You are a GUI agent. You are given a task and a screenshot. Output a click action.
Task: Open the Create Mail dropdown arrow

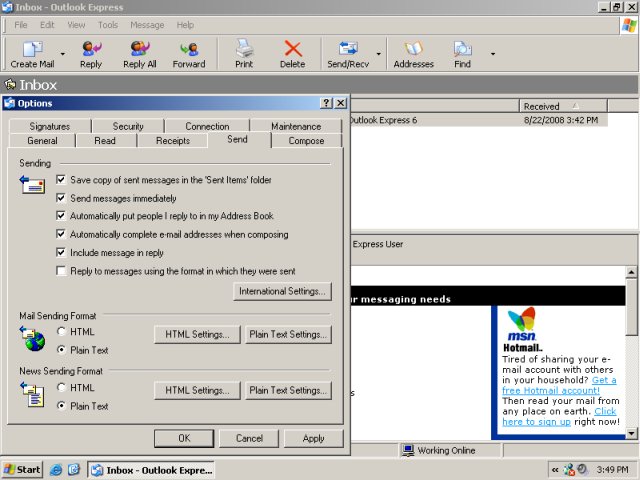[62, 53]
